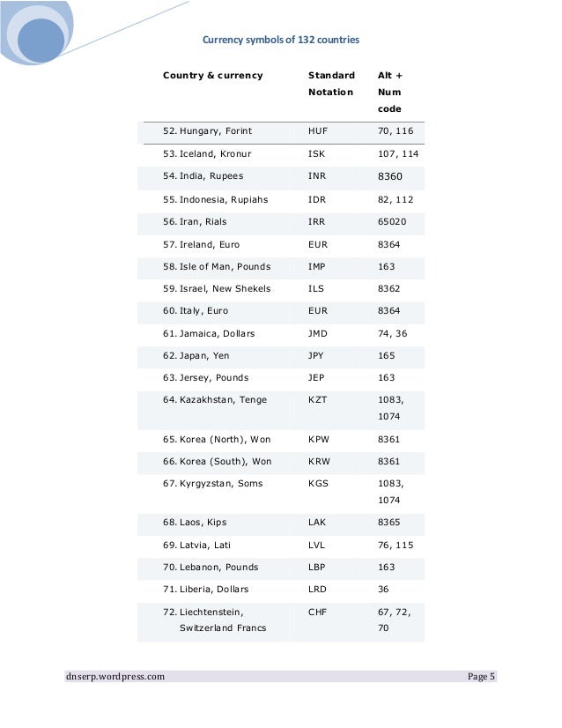This screenshot has height=728, width=562.
Task: Click the 8365 code for Laos
Action: point(388,523)
